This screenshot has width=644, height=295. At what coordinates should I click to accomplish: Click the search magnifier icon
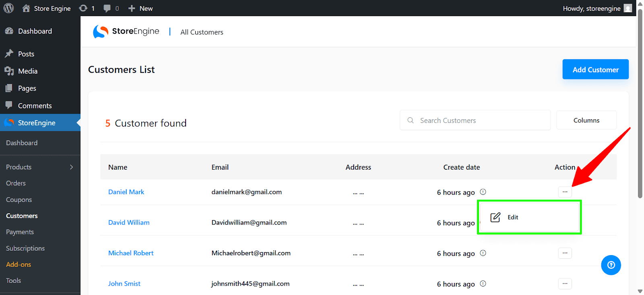click(411, 120)
